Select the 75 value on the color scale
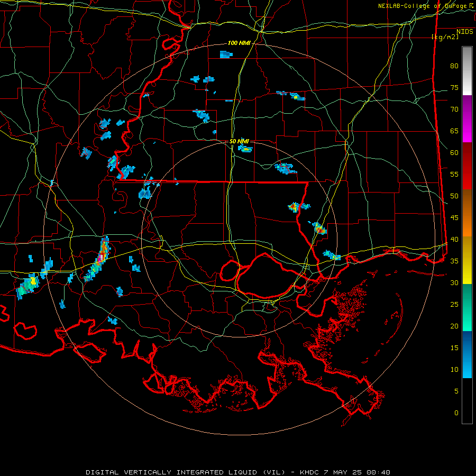The image size is (476, 476). click(454, 88)
